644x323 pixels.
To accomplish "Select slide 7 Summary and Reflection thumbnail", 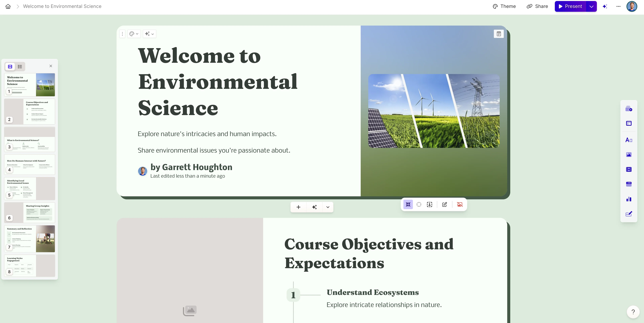I will (29, 239).
